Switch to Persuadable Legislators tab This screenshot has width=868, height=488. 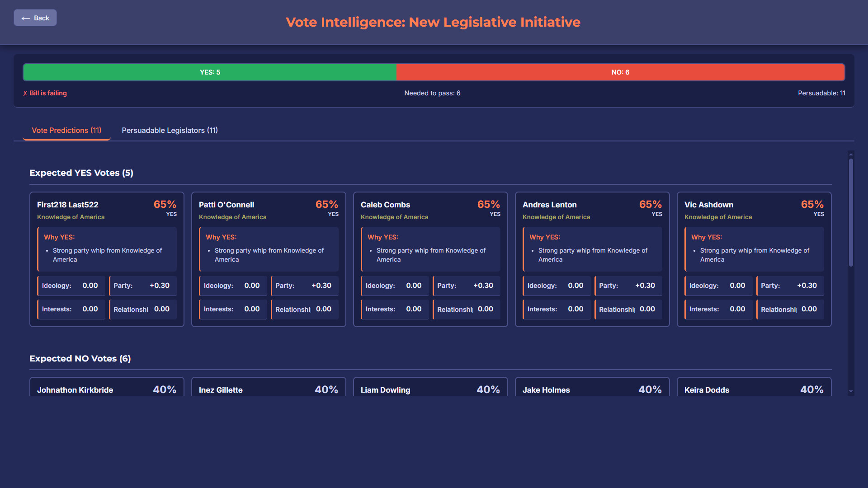(x=170, y=130)
